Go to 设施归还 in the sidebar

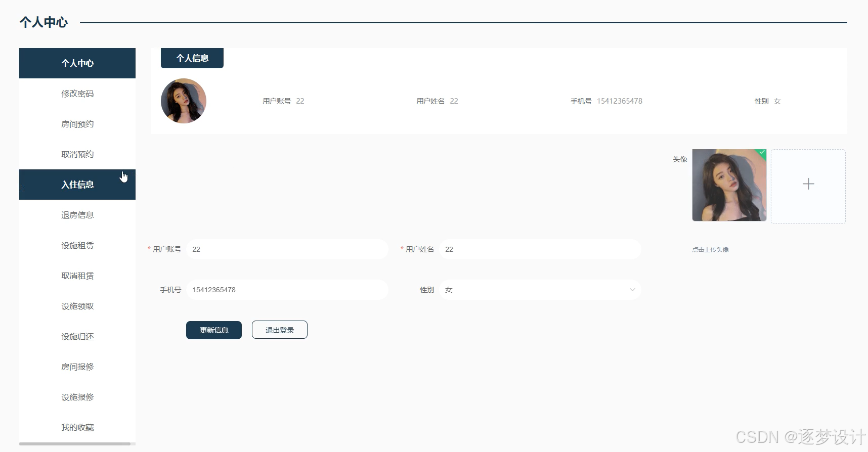(x=77, y=336)
